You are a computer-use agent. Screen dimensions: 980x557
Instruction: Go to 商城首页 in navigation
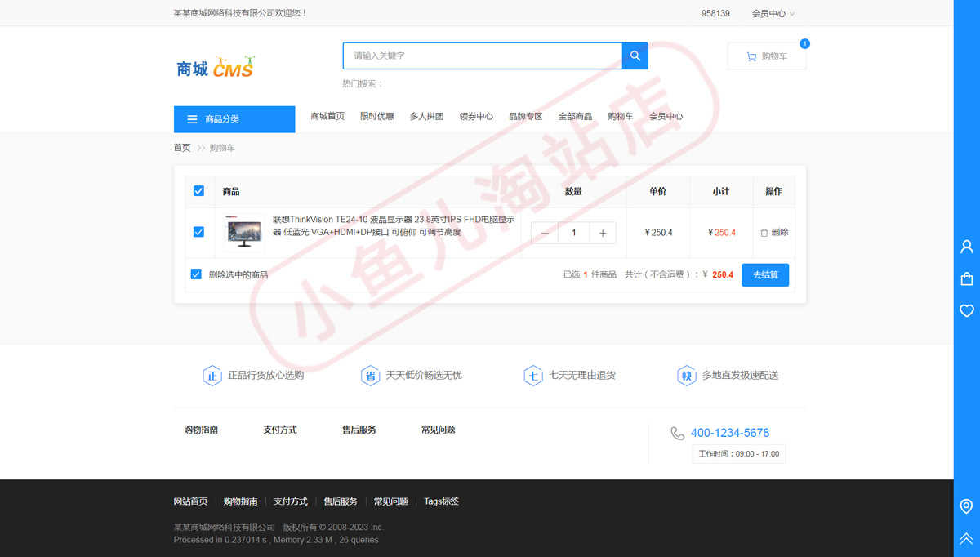coord(327,117)
